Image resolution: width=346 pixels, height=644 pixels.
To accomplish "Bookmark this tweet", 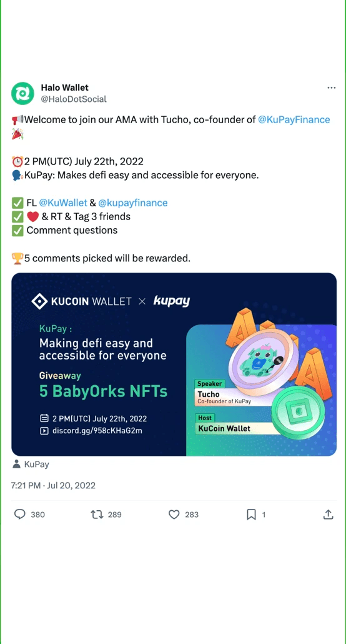I will pos(251,514).
